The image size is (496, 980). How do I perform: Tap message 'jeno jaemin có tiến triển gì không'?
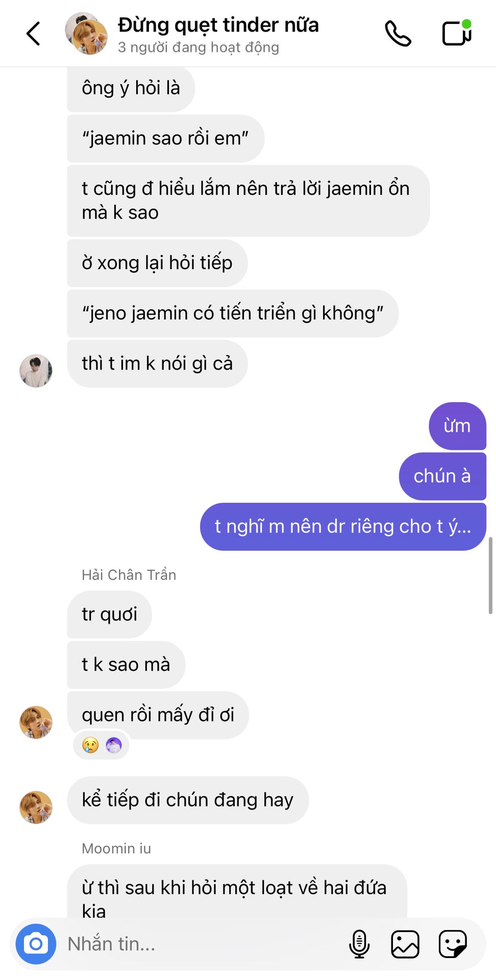point(233,313)
